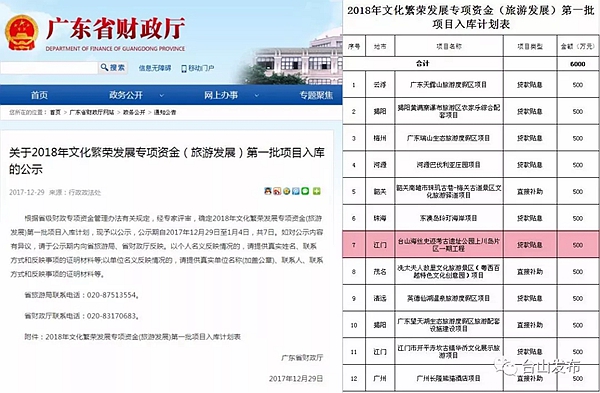Click the 政务公开 breadcrumb link
This screenshot has height=393, width=600.
134,112
